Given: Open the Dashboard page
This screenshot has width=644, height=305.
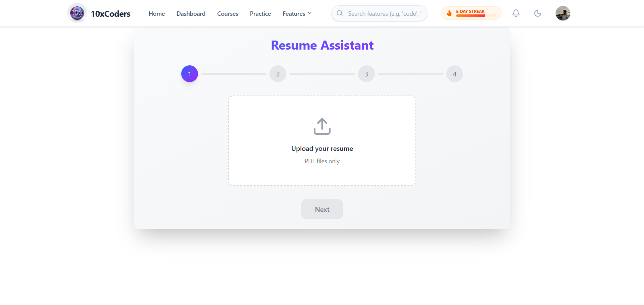Looking at the screenshot, I should tap(191, 13).
